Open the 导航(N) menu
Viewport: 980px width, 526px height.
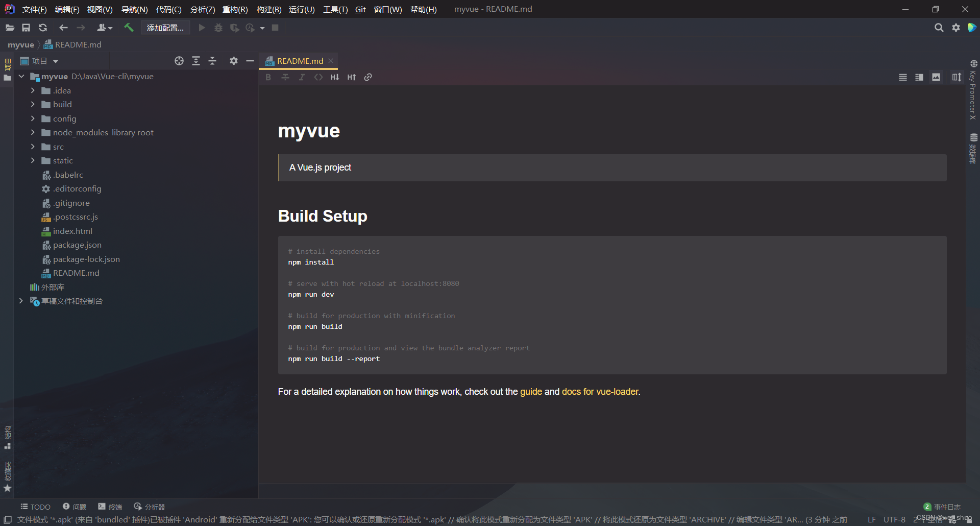(x=134, y=9)
